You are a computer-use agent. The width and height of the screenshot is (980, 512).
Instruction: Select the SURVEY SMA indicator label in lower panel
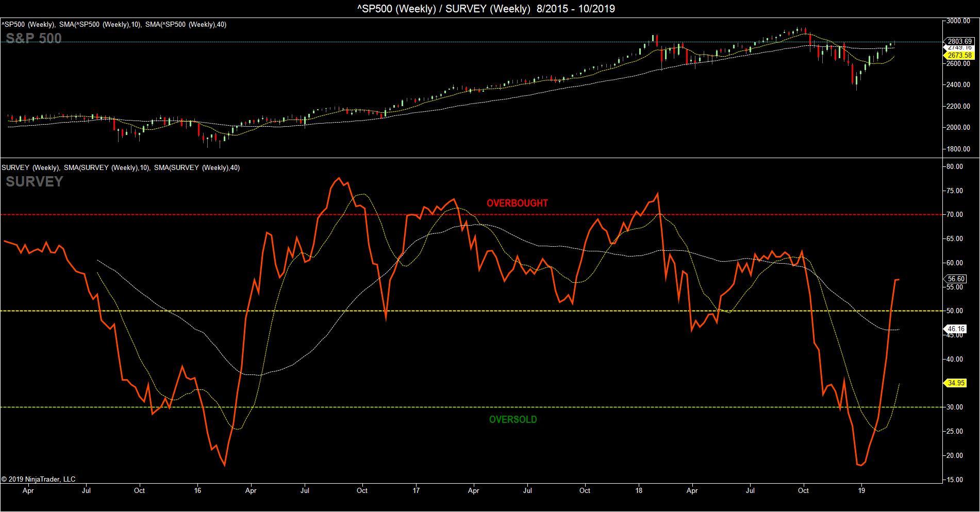[x=121, y=167]
